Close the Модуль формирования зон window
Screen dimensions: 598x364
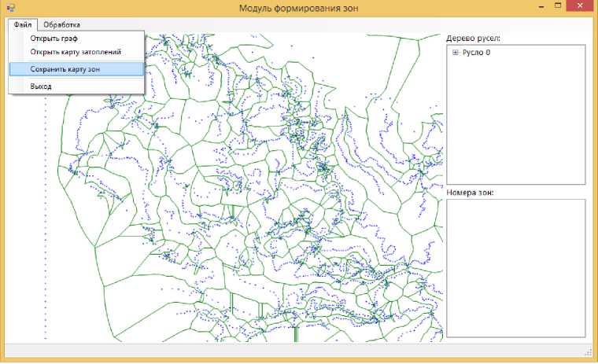[x=580, y=6]
